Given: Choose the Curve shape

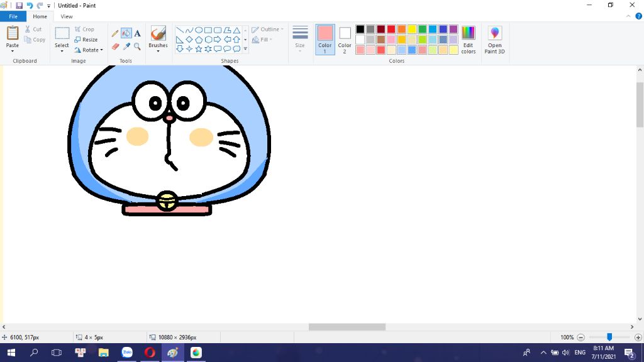Looking at the screenshot, I should (x=189, y=30).
